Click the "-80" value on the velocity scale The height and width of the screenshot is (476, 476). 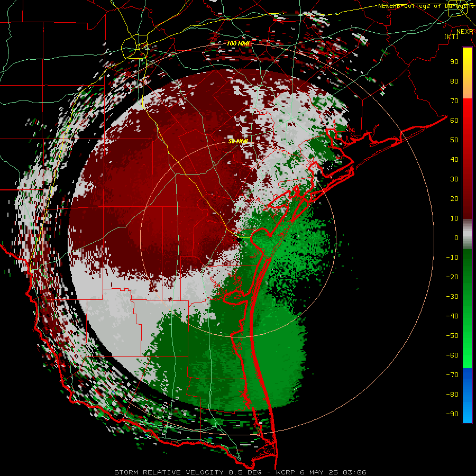pyautogui.click(x=452, y=395)
